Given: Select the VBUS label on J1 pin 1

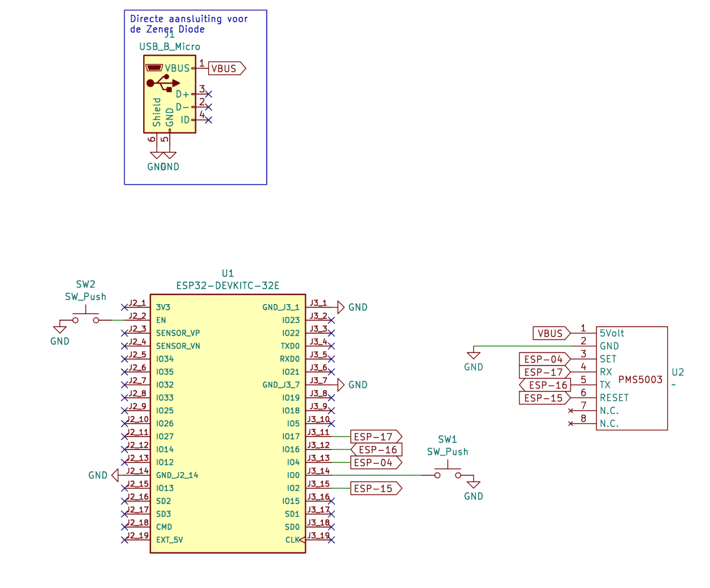Looking at the screenshot, I should click(227, 69).
